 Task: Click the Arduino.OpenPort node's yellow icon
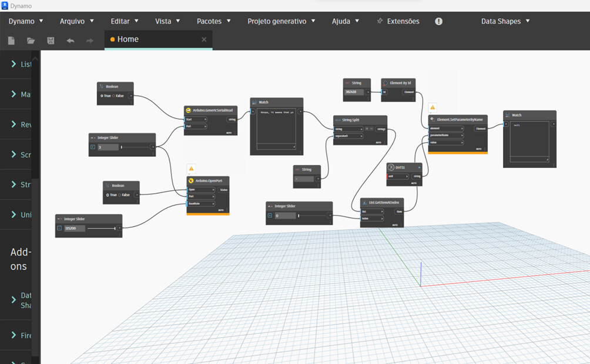[190, 181]
